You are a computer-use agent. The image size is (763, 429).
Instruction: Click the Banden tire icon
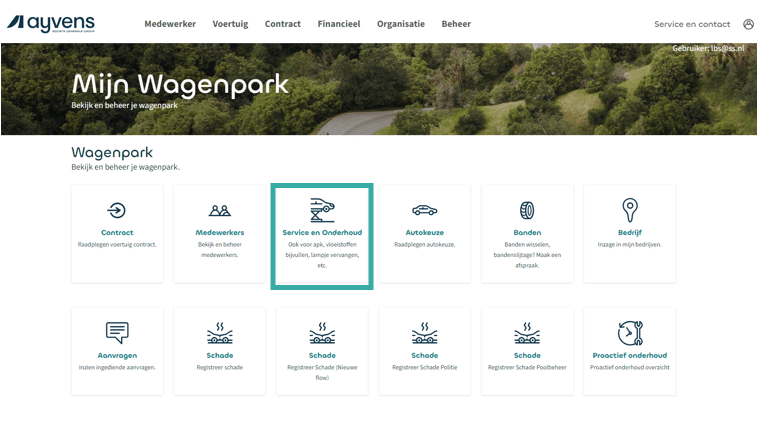(527, 211)
